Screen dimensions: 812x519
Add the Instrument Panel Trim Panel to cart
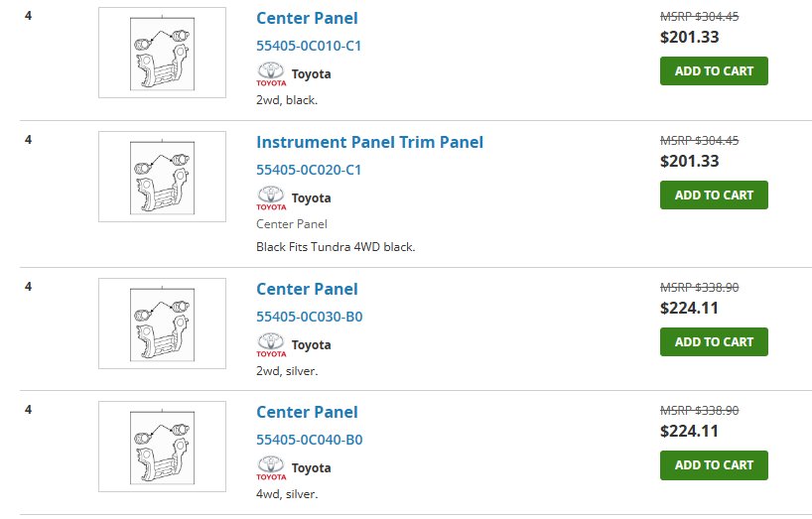point(714,195)
